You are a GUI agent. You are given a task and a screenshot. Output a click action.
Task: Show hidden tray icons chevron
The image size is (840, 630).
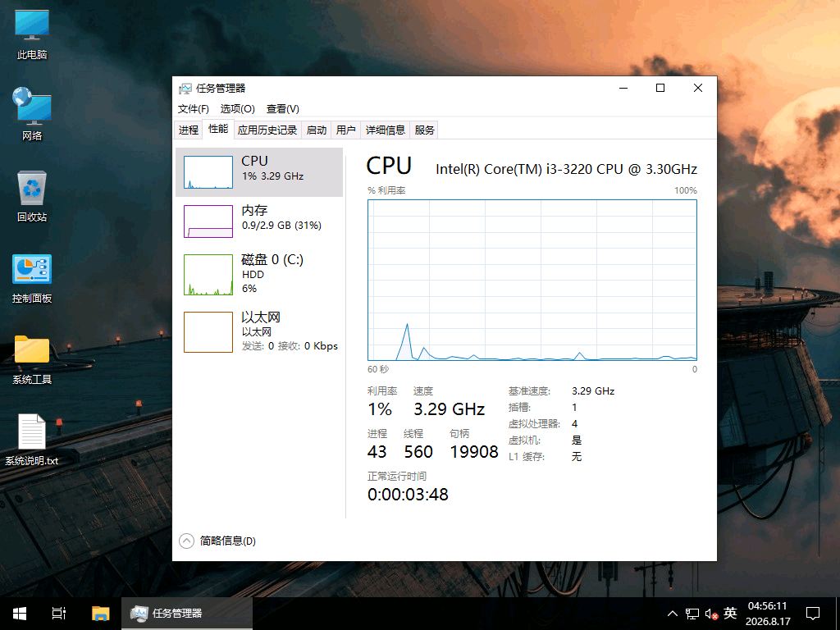(673, 614)
